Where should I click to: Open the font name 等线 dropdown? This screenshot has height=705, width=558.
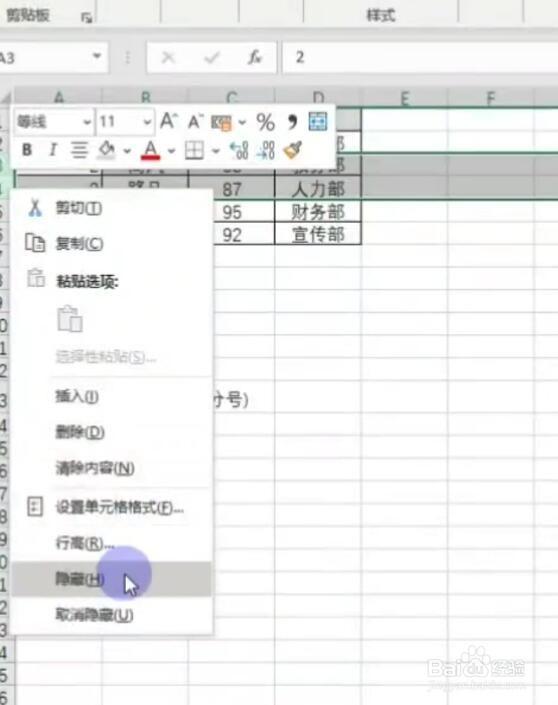coord(87,122)
